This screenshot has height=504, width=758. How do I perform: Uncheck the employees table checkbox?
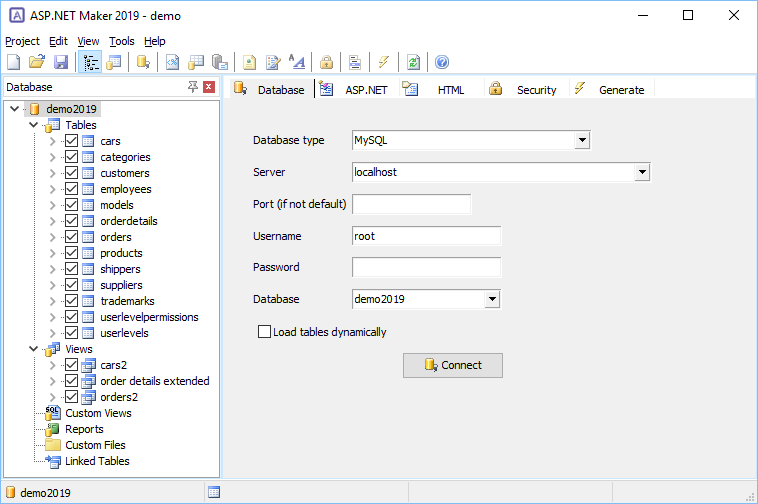coord(72,188)
